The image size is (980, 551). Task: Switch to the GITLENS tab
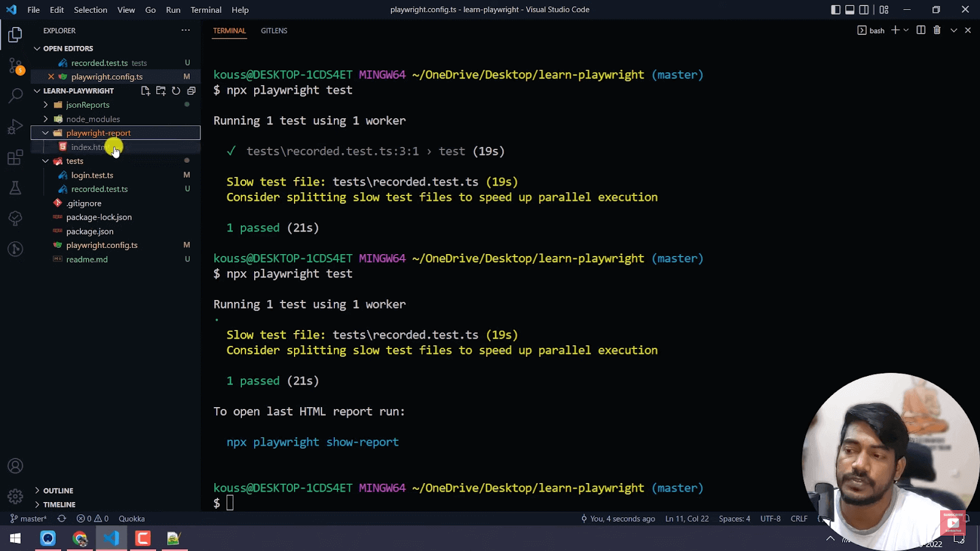[274, 31]
